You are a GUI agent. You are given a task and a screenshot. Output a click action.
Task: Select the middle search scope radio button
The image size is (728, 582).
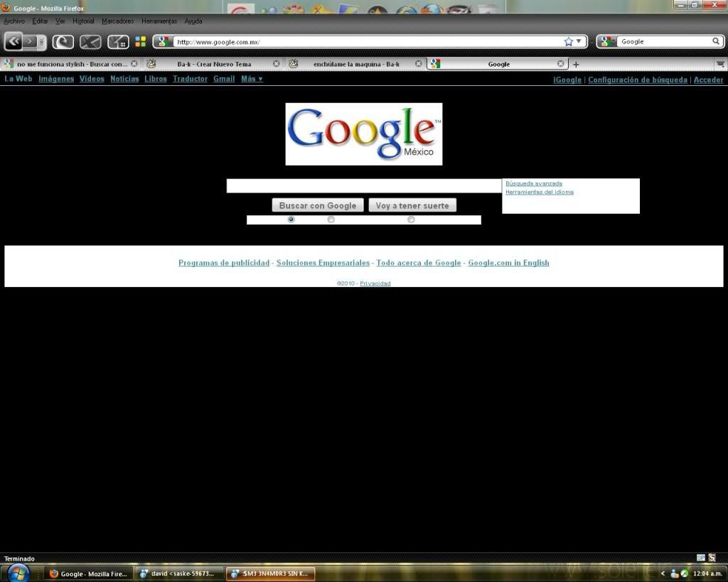pos(331,219)
